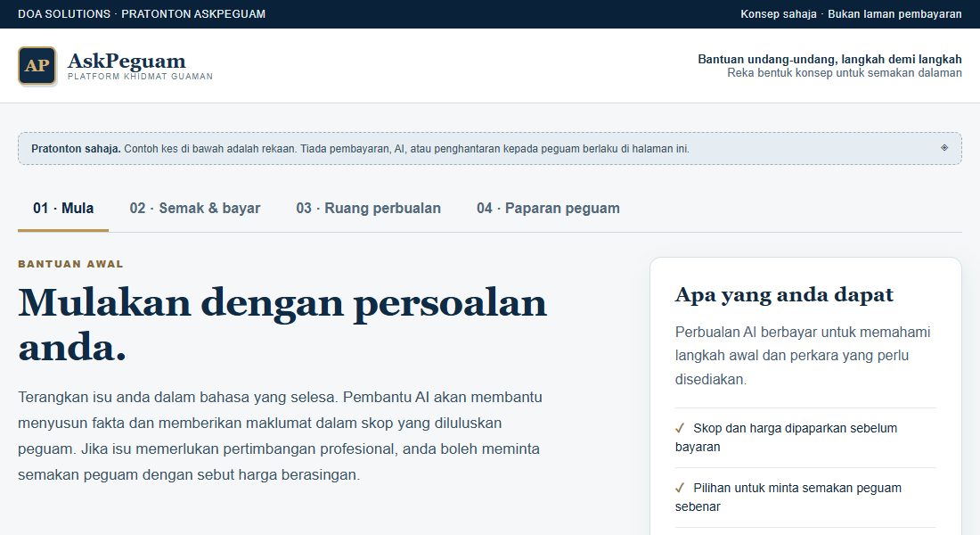
Task: Click PLATFORM KHIDMAT GUAMAN subtitle
Action: (x=140, y=77)
